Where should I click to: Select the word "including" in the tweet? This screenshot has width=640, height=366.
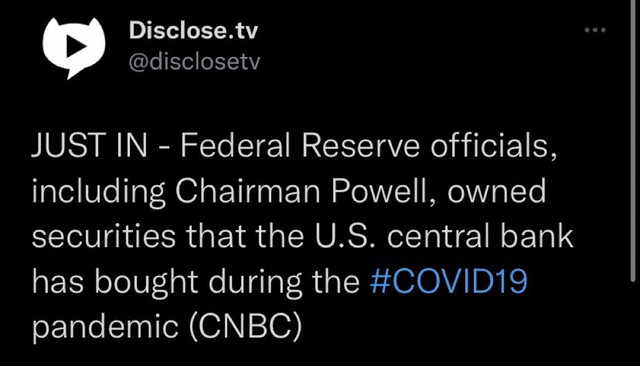point(98,191)
